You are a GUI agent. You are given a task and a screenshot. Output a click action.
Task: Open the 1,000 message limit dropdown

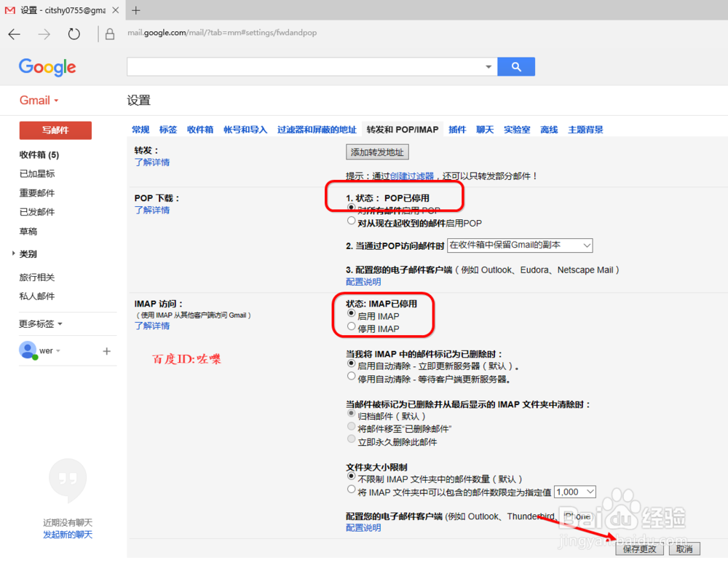coord(575,492)
